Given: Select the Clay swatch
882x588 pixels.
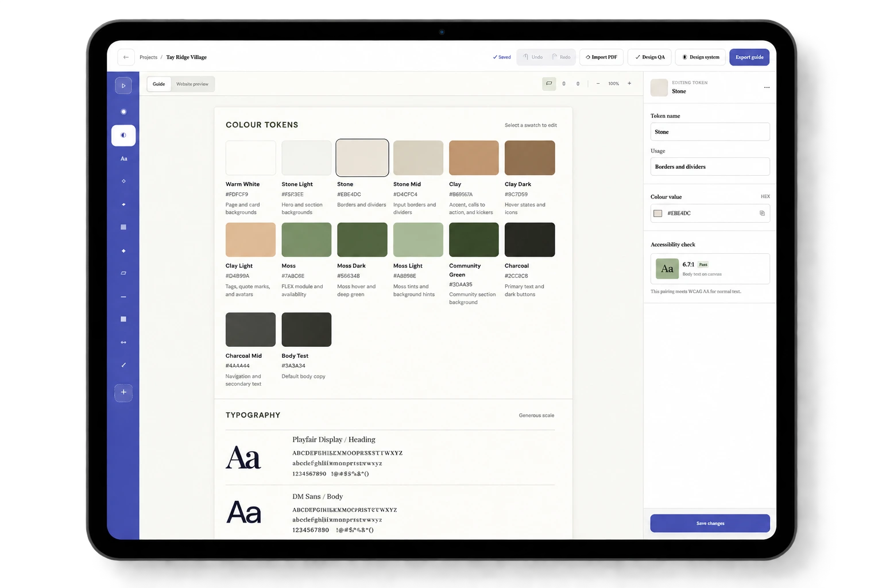Looking at the screenshot, I should click(474, 158).
